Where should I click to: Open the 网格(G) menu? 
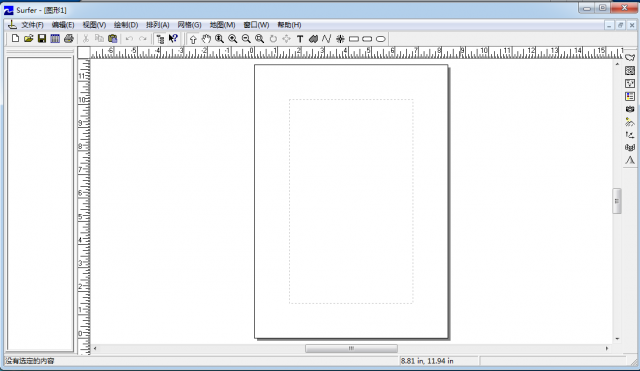point(189,25)
